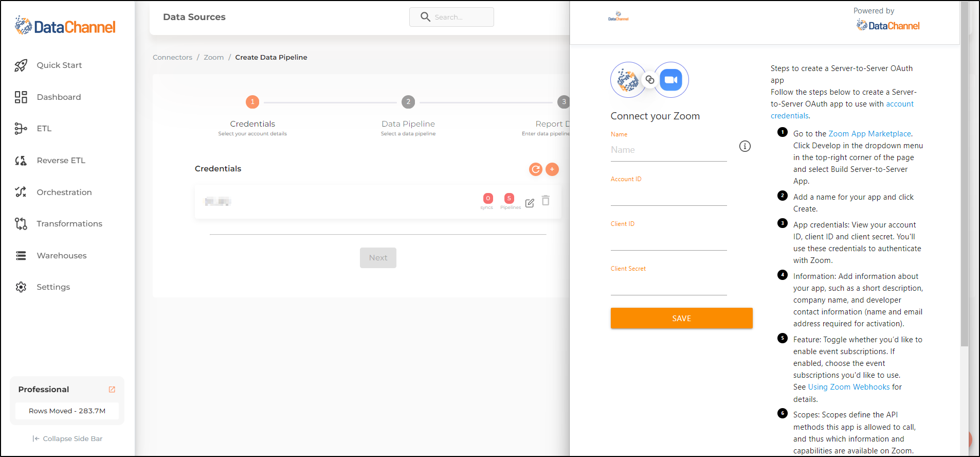Click the Create Data Pipeline breadcrumb text
Viewport: 980px width, 457px height.
[271, 58]
